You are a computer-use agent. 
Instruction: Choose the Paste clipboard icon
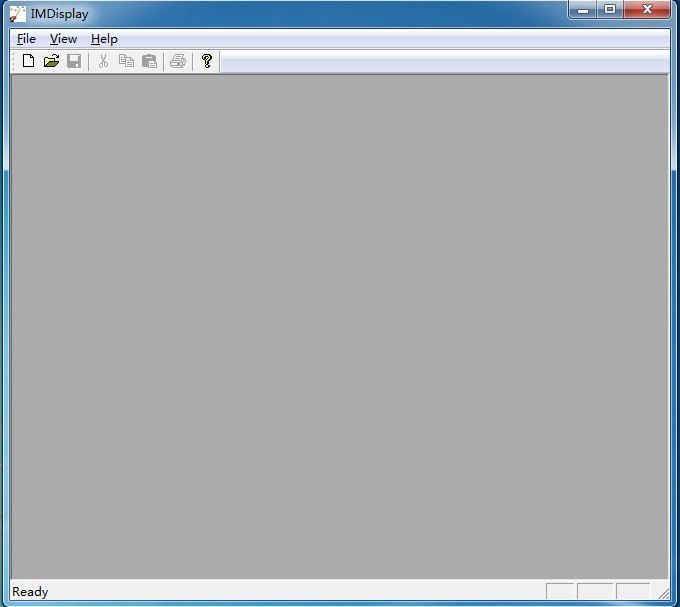click(149, 61)
